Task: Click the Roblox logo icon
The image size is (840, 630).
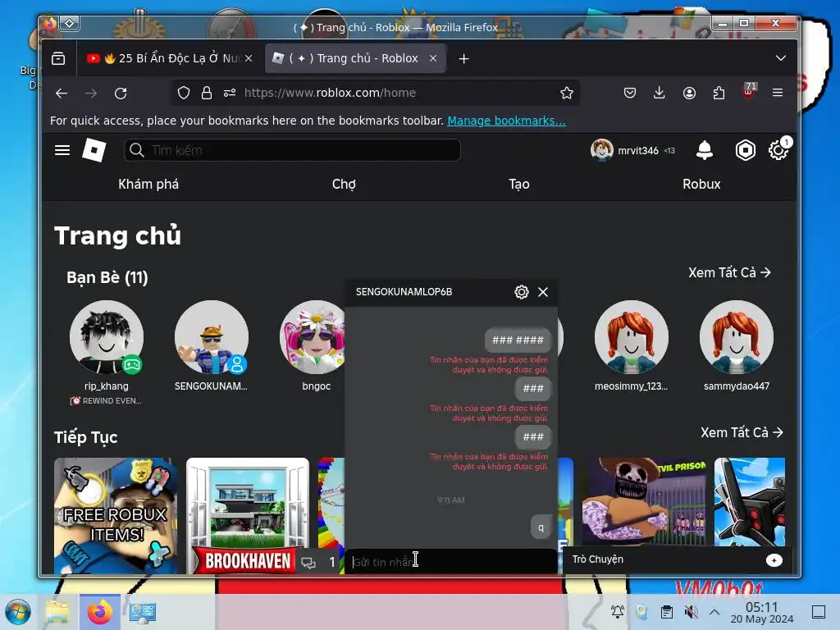Action: click(x=94, y=150)
